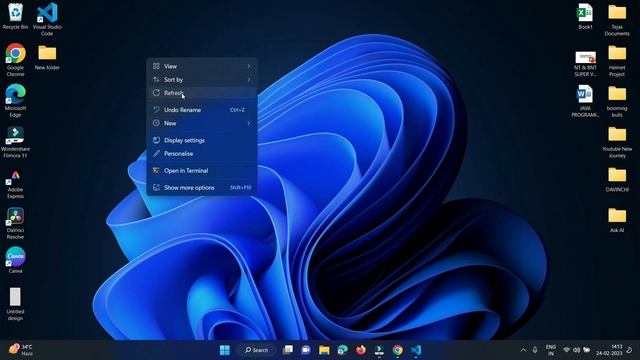Choose Open in Terminal
Screen dimensions: 640x360
(x=202, y=171)
